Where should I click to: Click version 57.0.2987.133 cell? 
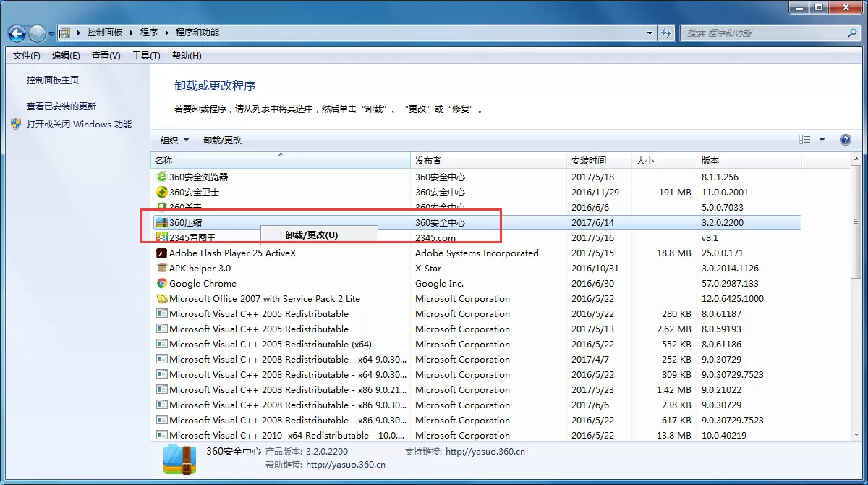730,284
